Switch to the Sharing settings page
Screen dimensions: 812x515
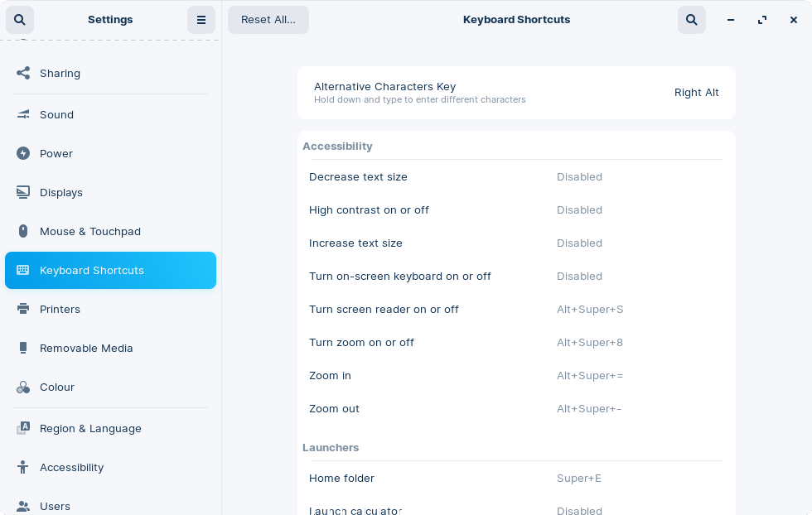pos(60,73)
